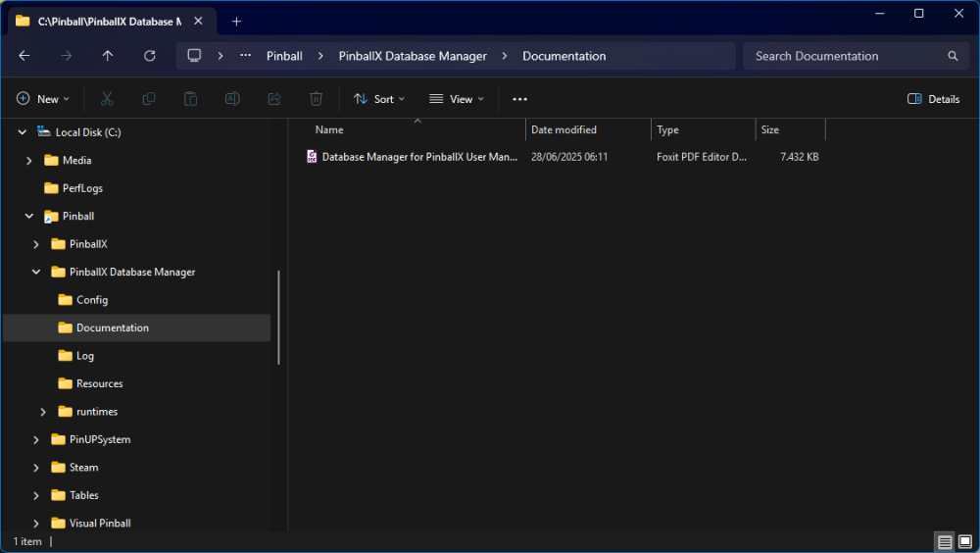
Task: Expand the PinballX folder node
Action: 35,244
